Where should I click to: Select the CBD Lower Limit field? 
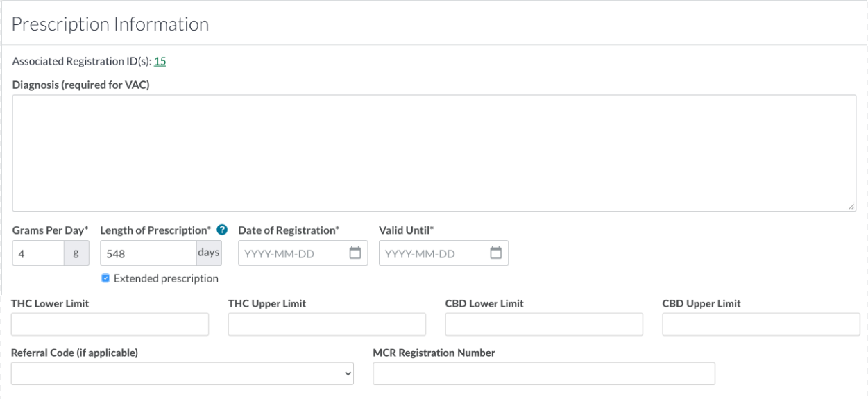point(544,325)
